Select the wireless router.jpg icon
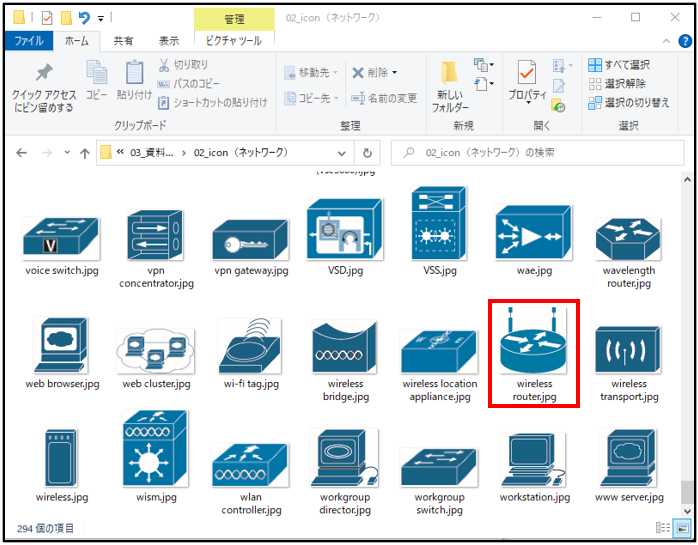The width and height of the screenshot is (698, 545). click(534, 340)
